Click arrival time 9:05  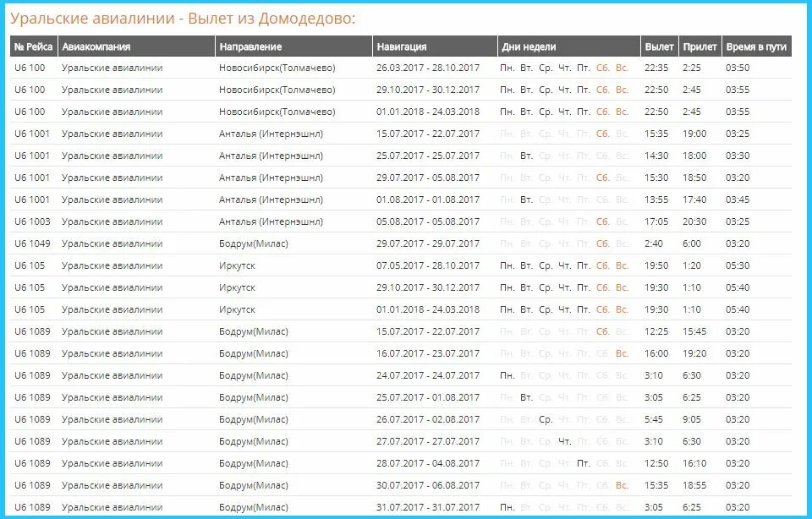(691, 419)
